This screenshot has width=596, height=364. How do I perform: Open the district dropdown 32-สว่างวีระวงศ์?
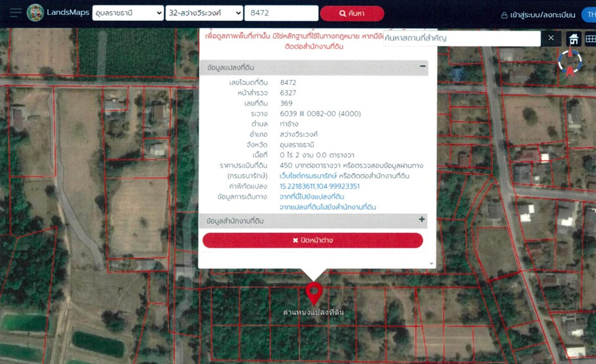tap(204, 13)
